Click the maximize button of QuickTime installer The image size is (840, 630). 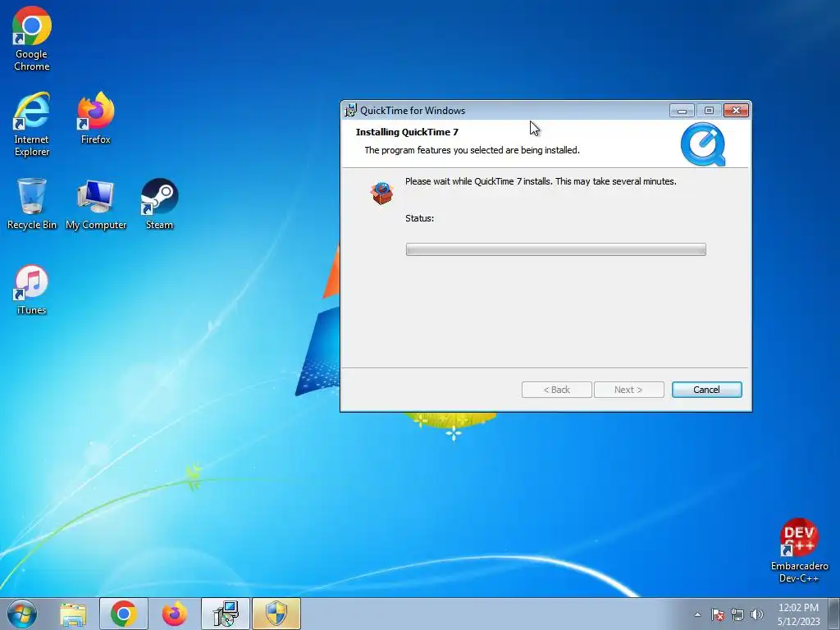click(709, 111)
